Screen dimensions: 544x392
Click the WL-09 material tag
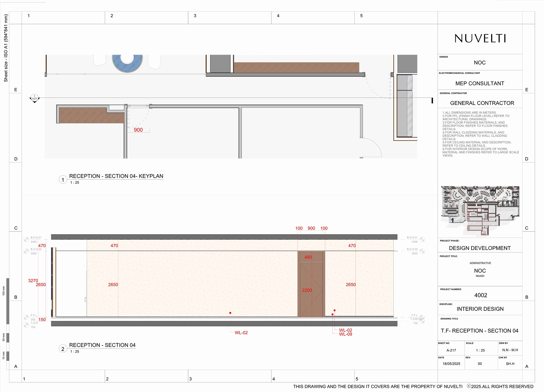[x=346, y=334]
